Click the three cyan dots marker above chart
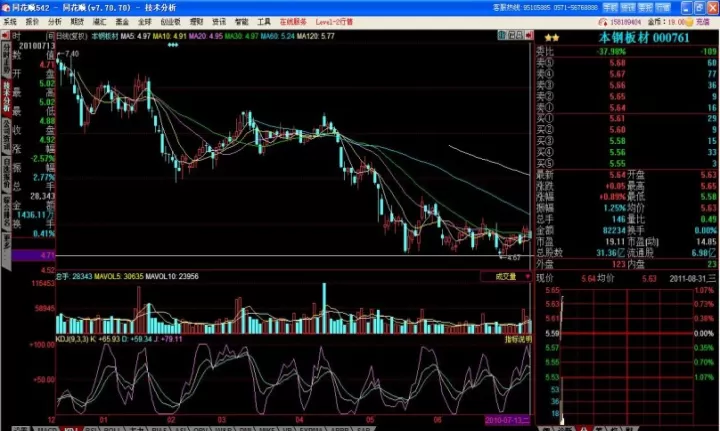This screenshot has height=431, width=720. [x=173, y=45]
